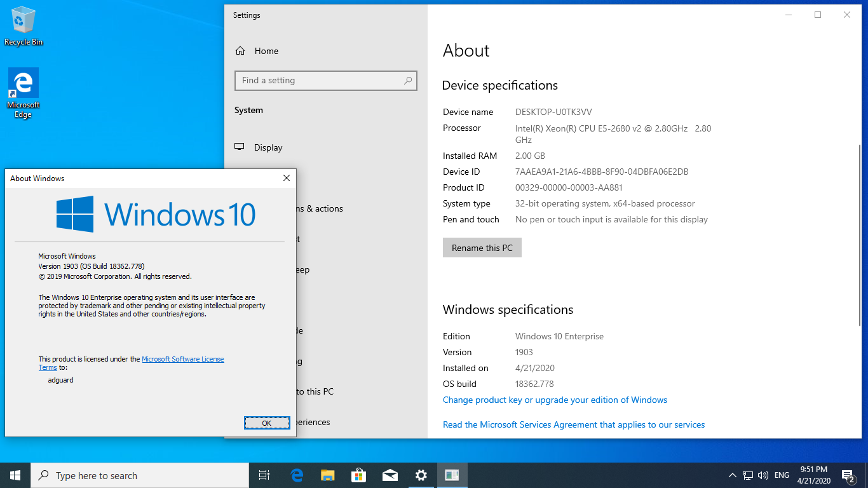Open Change product key or upgrade link
The image size is (868, 488).
pyautogui.click(x=555, y=400)
